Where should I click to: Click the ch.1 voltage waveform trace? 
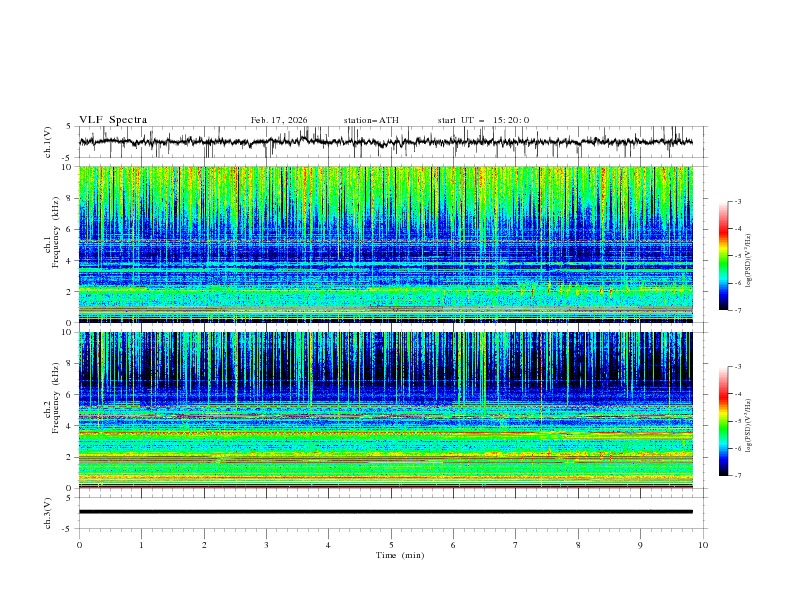pos(385,142)
